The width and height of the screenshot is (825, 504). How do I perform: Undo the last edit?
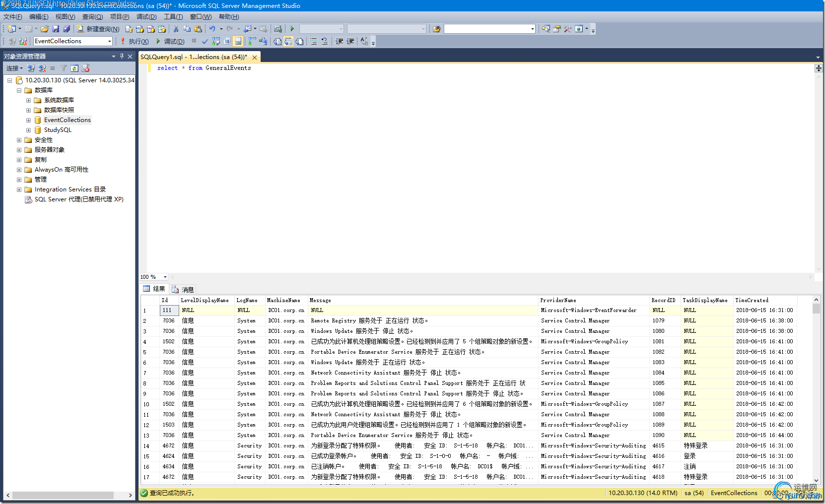coord(212,29)
